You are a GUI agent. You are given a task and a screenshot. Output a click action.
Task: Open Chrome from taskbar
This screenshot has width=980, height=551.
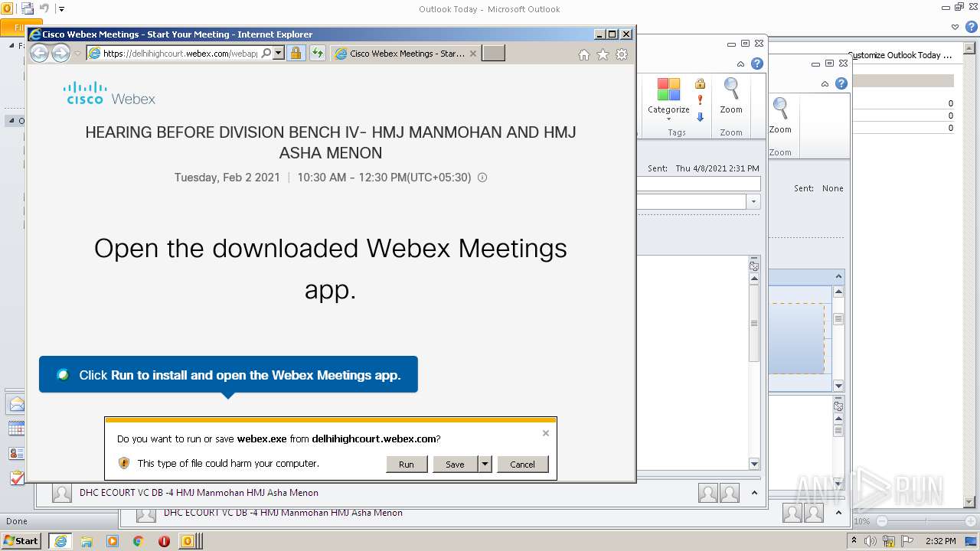click(139, 541)
